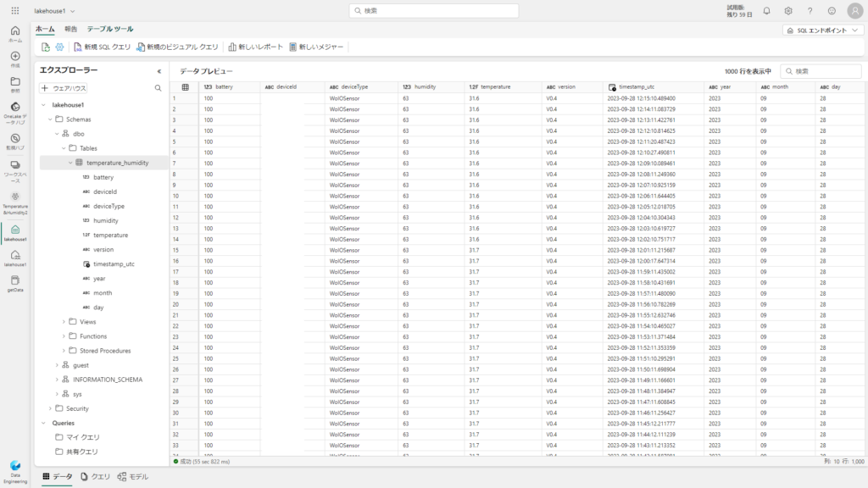
Task: Switch to the テーブル ツール tab
Action: click(109, 29)
